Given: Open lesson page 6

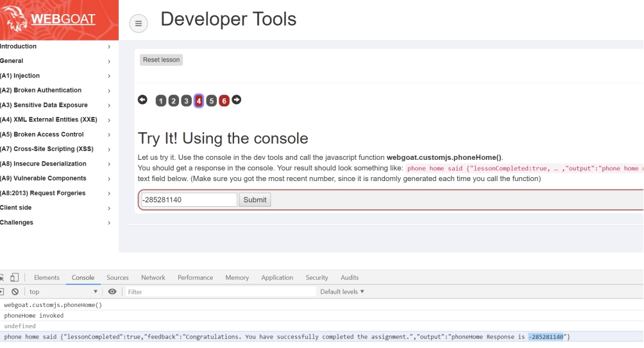Looking at the screenshot, I should click(224, 101).
